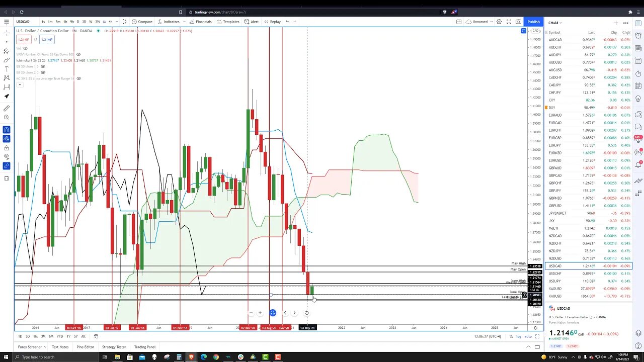Open the Forex Screener dropdown tab
Viewport: 644px width, 362px height.
click(x=32, y=347)
